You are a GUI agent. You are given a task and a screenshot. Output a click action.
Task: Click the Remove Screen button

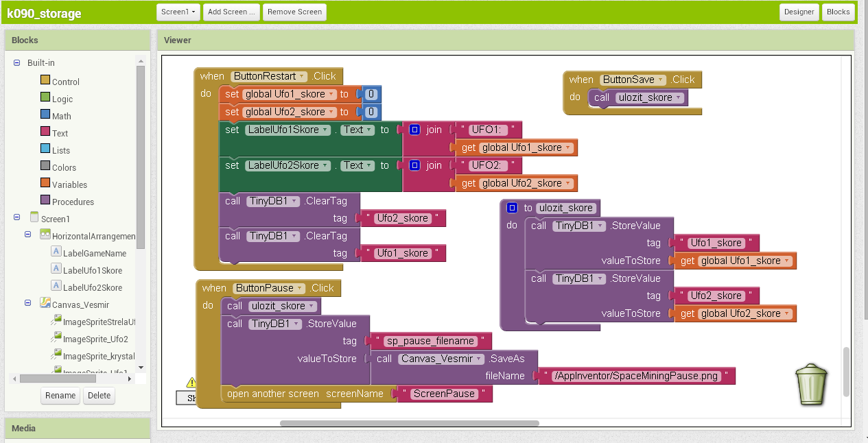pos(294,12)
